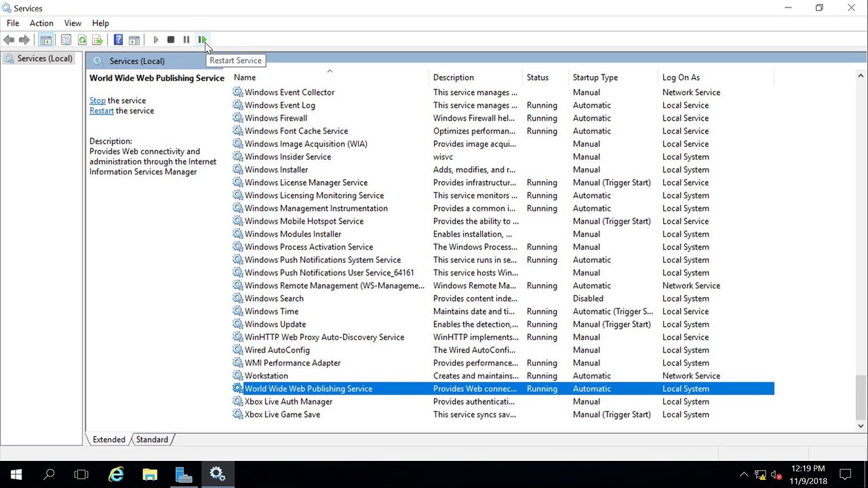Click the Stop Service square icon
Screen dimensions: 868x488
tap(171, 40)
